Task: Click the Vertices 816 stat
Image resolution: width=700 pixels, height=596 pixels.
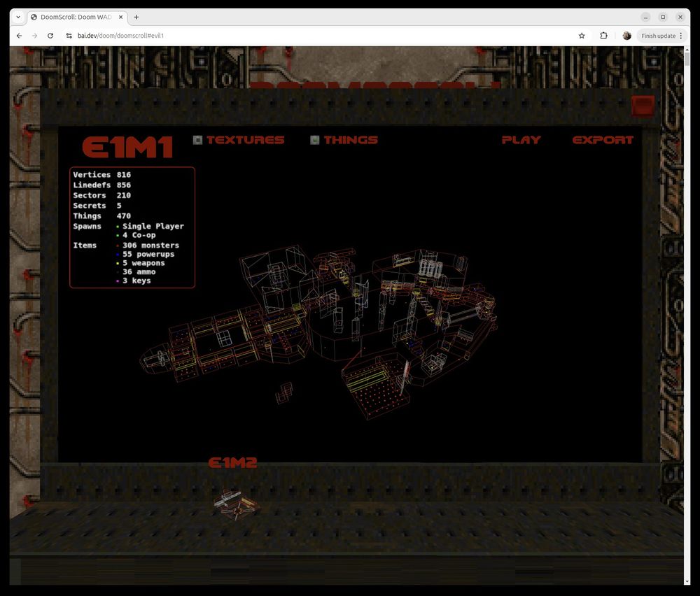Action: (102, 175)
